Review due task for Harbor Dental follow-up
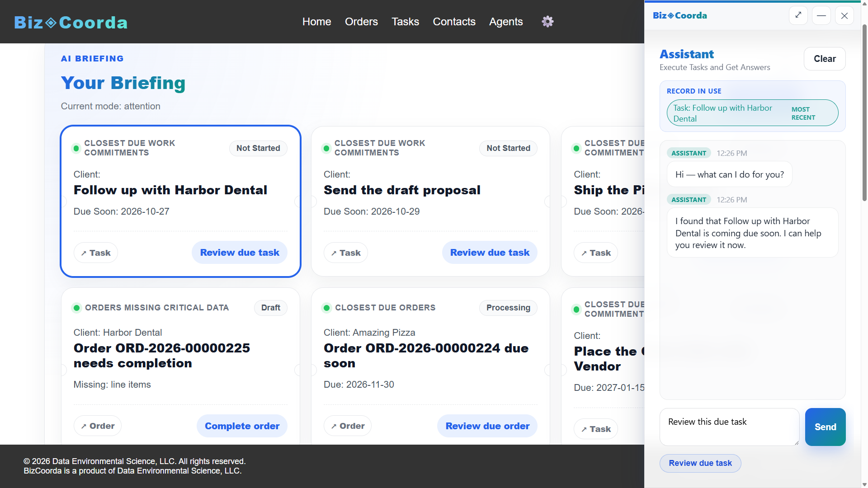This screenshot has width=868, height=488. coord(240,253)
